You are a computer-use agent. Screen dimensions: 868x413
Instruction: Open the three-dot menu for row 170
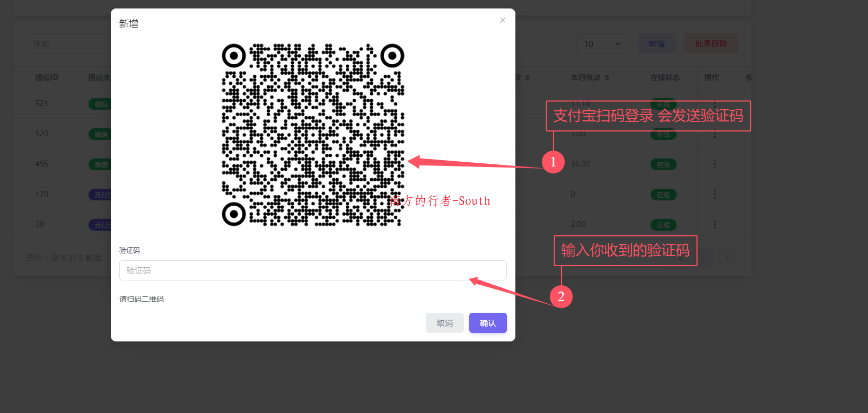coord(715,194)
